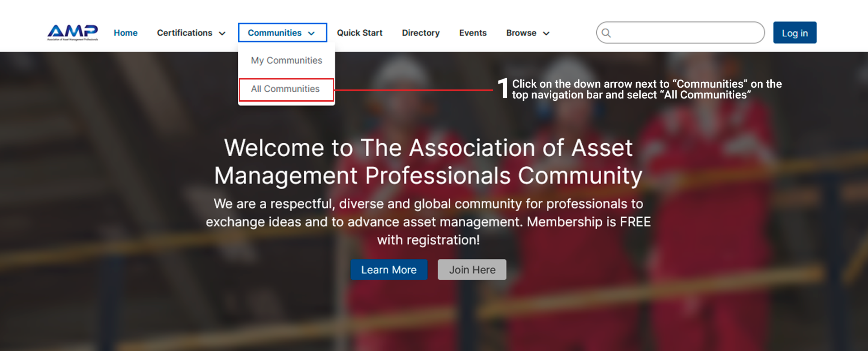
Task: Click the step 1 instruction annotation text
Action: tap(646, 89)
